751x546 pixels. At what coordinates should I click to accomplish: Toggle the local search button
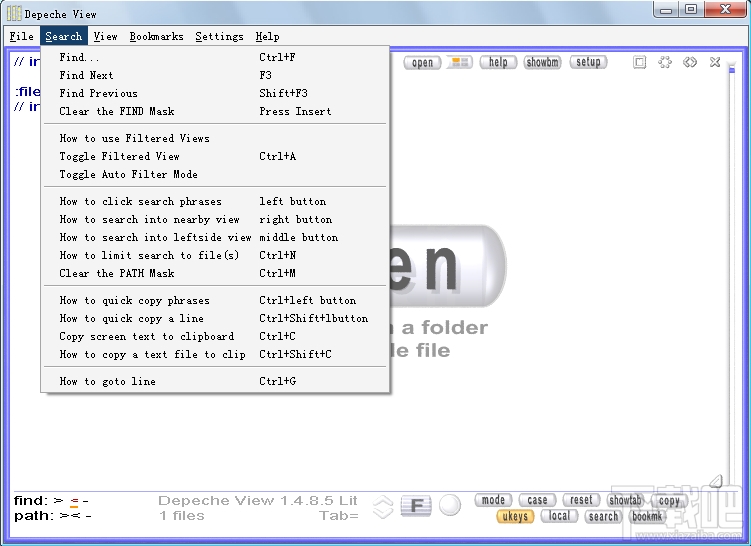pyautogui.click(x=559, y=516)
